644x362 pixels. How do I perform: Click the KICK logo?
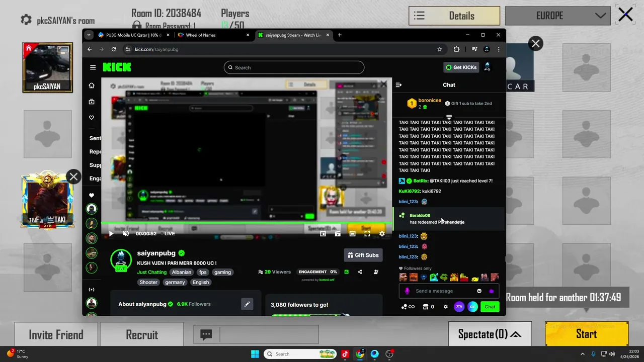(117, 67)
